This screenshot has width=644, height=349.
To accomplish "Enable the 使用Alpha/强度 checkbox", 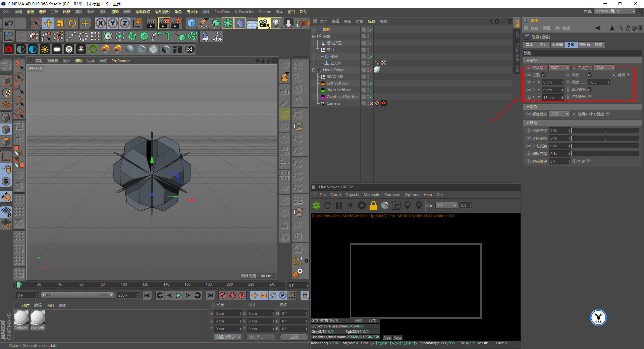I will 608,114.
